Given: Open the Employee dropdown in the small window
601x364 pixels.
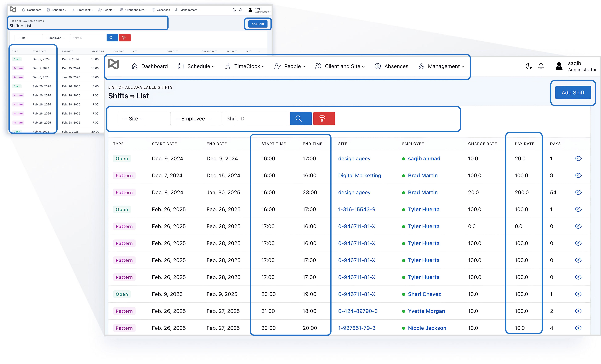Looking at the screenshot, I should pos(56,38).
